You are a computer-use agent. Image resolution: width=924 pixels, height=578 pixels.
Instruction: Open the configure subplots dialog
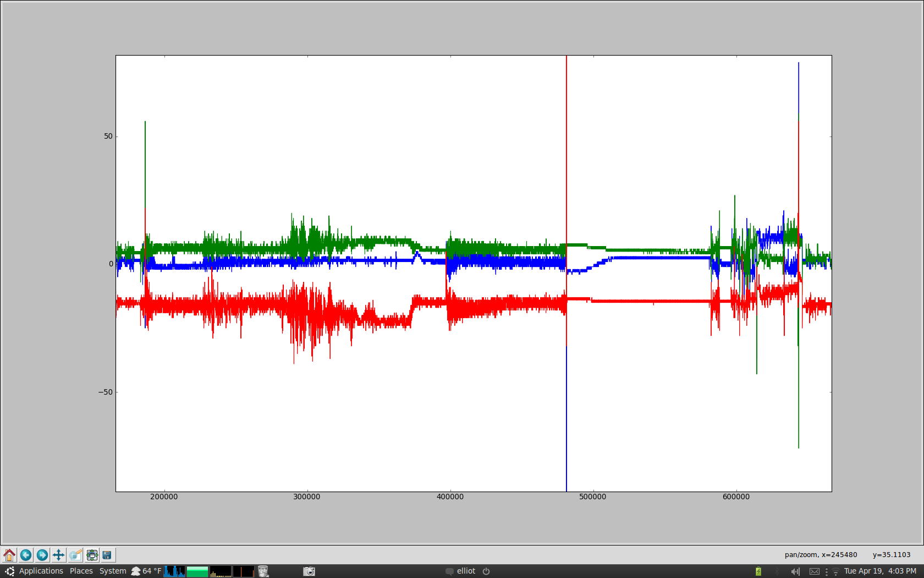pyautogui.click(x=92, y=555)
